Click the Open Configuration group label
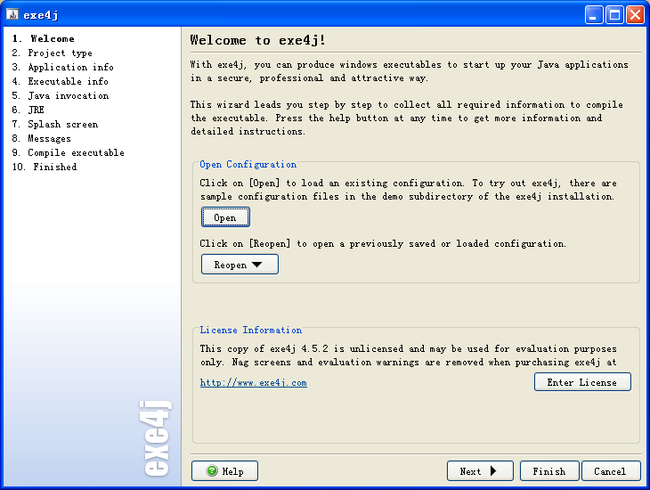The height and width of the screenshot is (490, 650). [248, 165]
